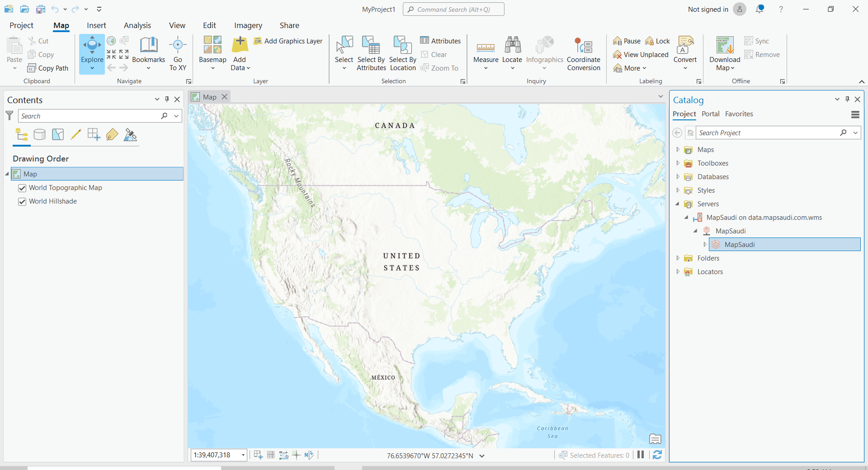Pause map drawing from the status bar
868x470 pixels.
point(641,455)
